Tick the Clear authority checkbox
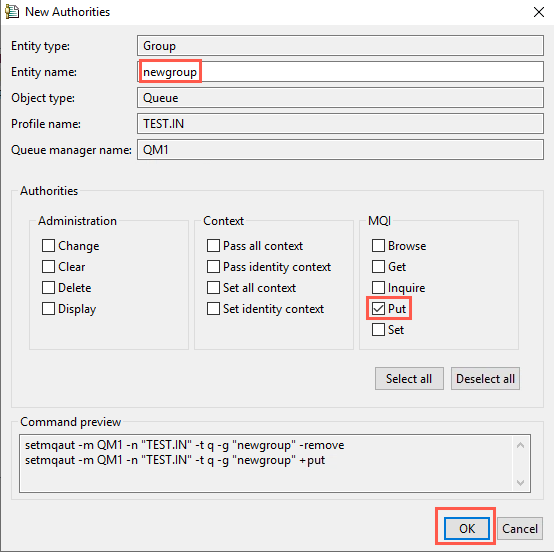 pos(48,267)
